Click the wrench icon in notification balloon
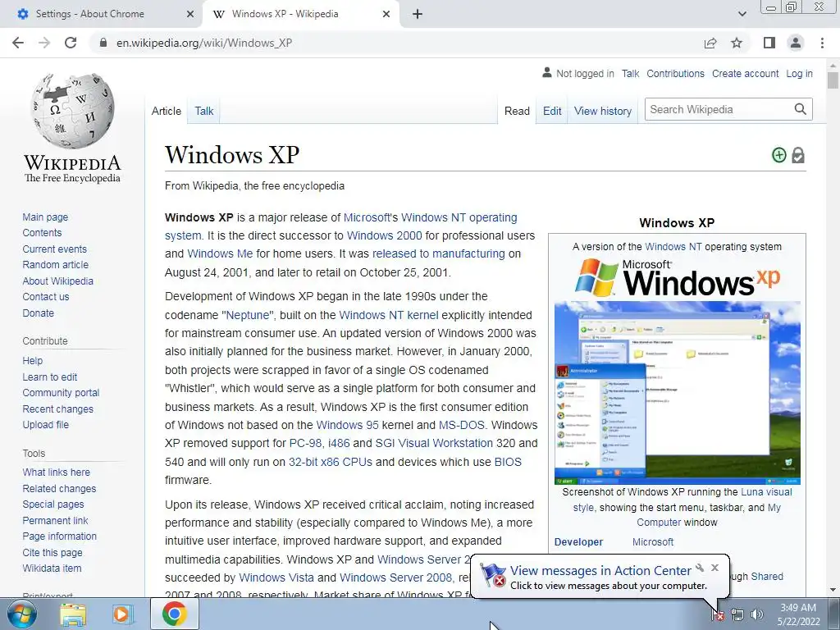The height and width of the screenshot is (630, 840). (700, 568)
